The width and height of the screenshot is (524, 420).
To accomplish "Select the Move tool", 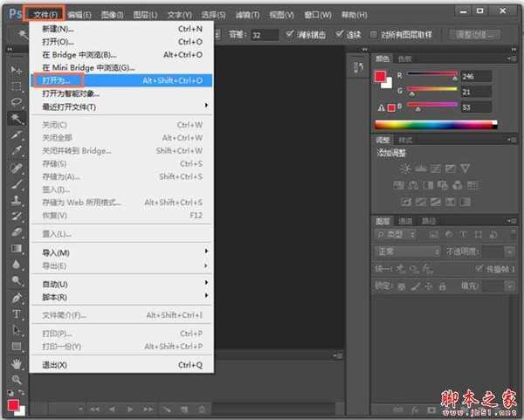I will pos(17,70).
